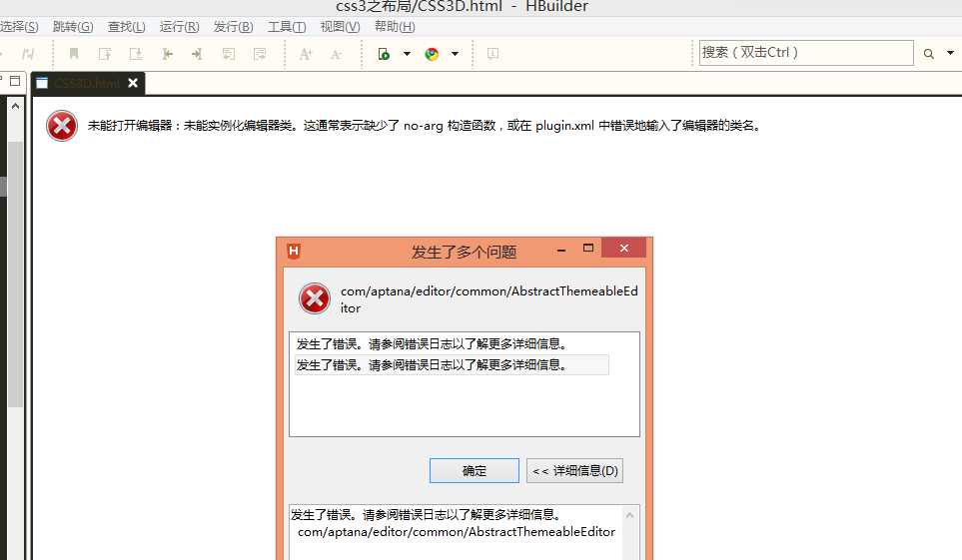
Task: Click the red error icon inside dialog
Action: tap(315, 298)
